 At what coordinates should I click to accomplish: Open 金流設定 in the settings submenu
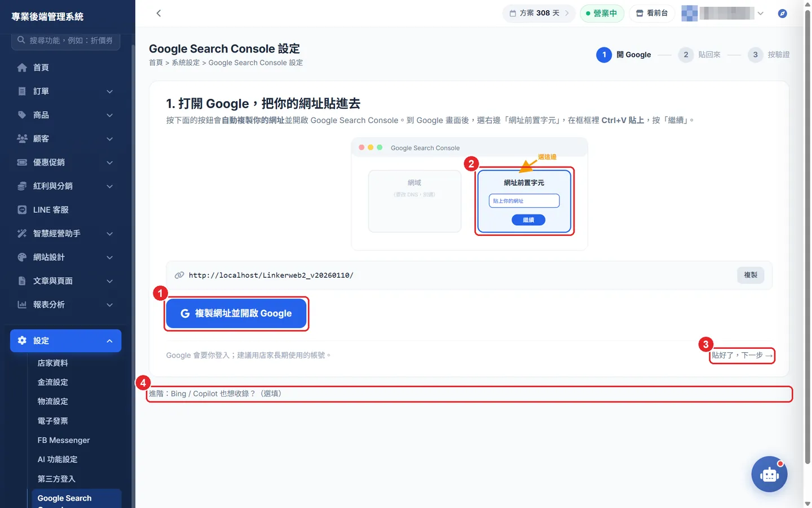tap(52, 382)
